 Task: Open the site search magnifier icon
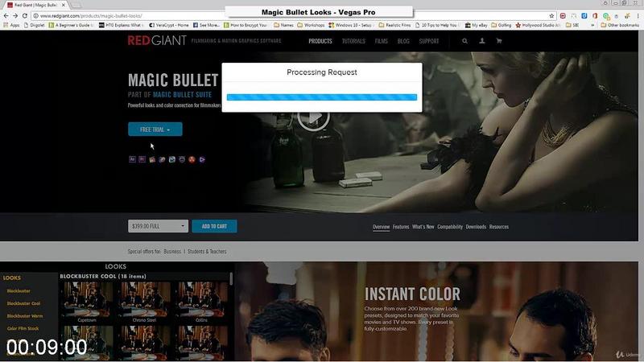click(464, 41)
